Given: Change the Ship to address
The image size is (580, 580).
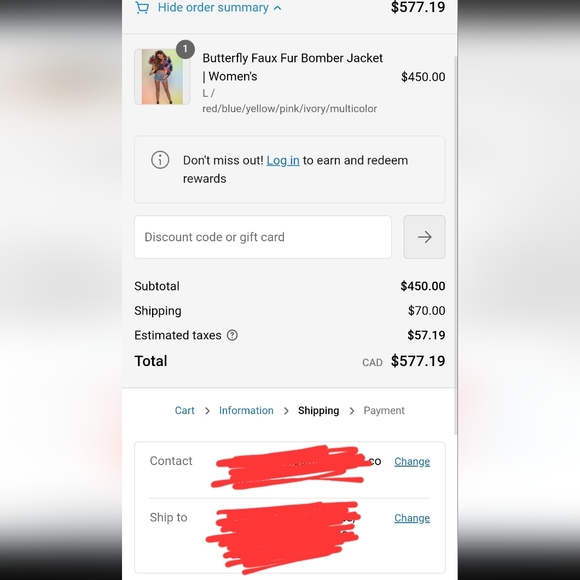Looking at the screenshot, I should pos(412,518).
